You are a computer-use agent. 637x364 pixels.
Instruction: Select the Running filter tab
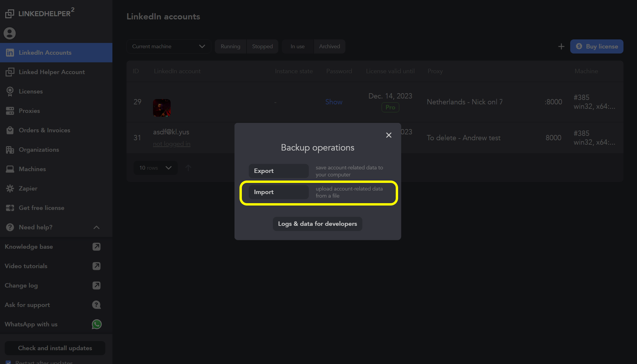tap(230, 46)
